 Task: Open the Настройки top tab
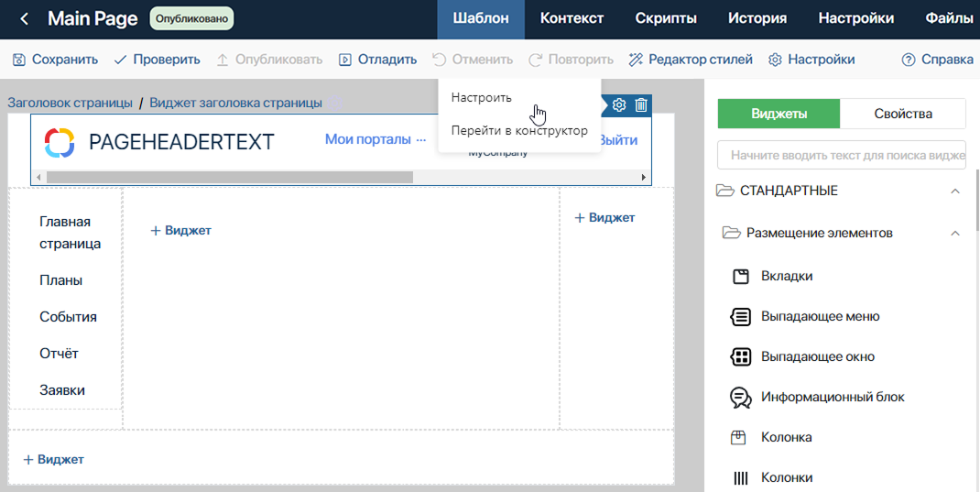(855, 18)
